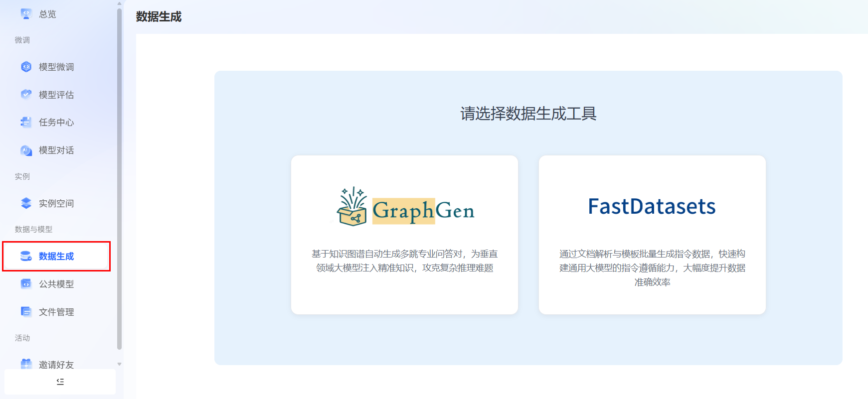Click the 公共模型 sidebar icon
This screenshot has height=399, width=868.
(26, 284)
